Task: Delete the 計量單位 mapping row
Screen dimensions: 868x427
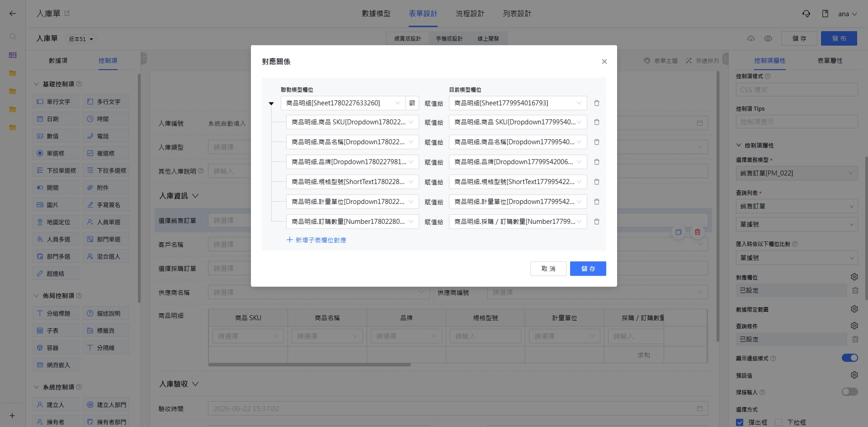Action: click(x=596, y=202)
